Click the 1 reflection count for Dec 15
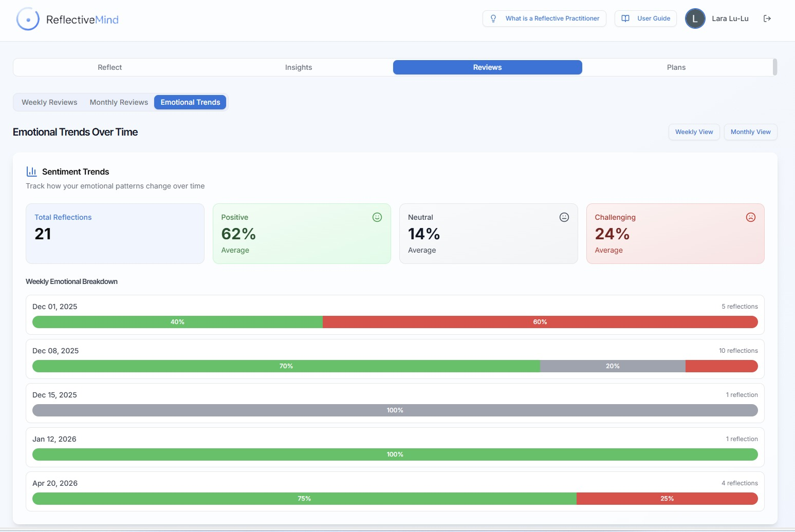Image resolution: width=795 pixels, height=532 pixels. coord(742,395)
